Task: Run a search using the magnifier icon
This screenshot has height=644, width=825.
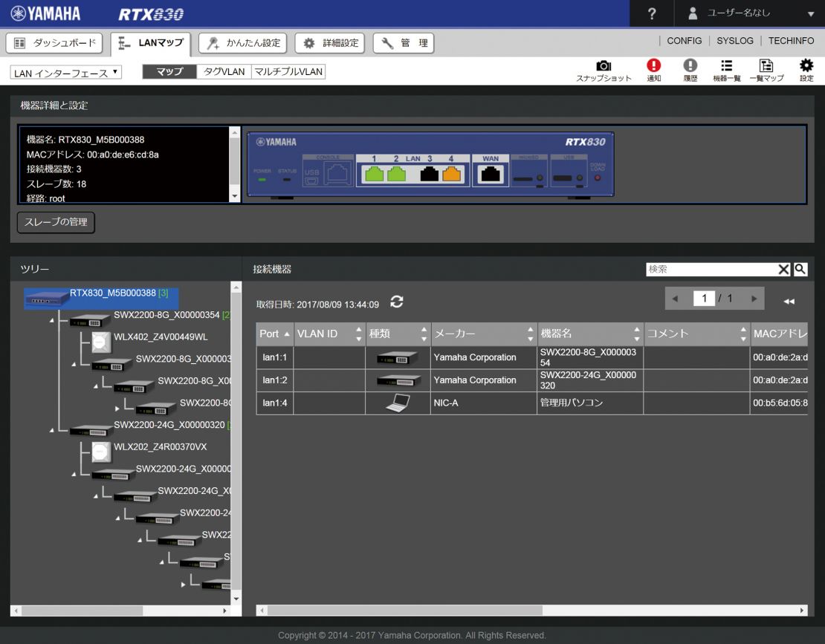Action: click(x=800, y=269)
